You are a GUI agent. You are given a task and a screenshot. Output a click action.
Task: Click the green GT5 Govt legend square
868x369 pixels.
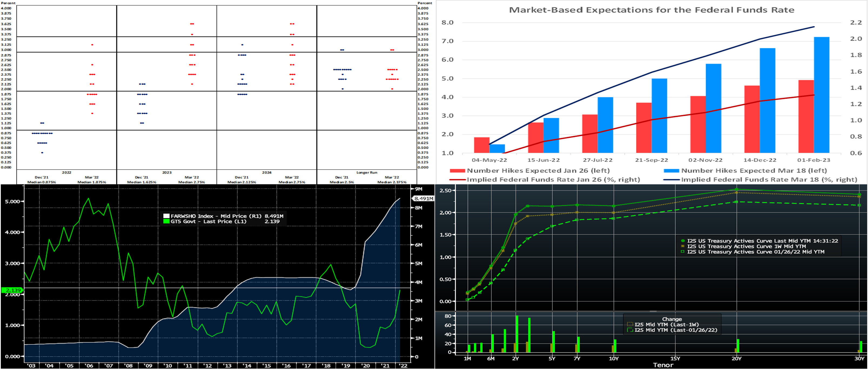click(x=166, y=221)
